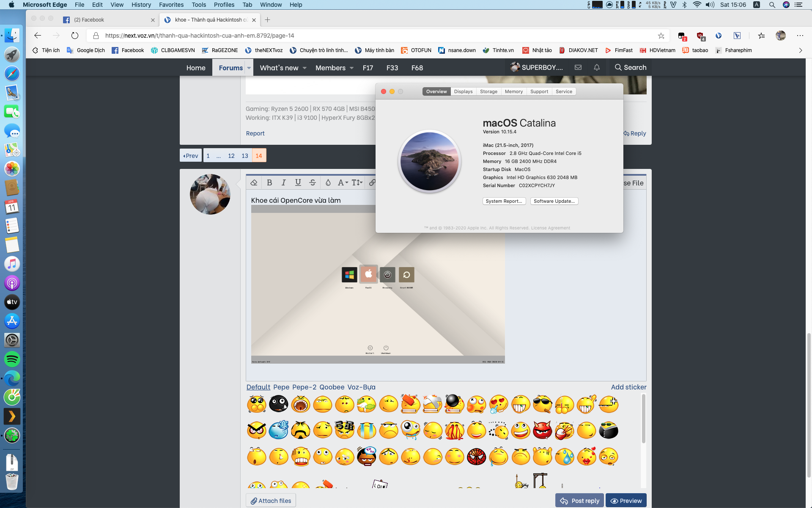Toggle italic formatting in reply editor
The width and height of the screenshot is (812, 508).
[x=284, y=182]
